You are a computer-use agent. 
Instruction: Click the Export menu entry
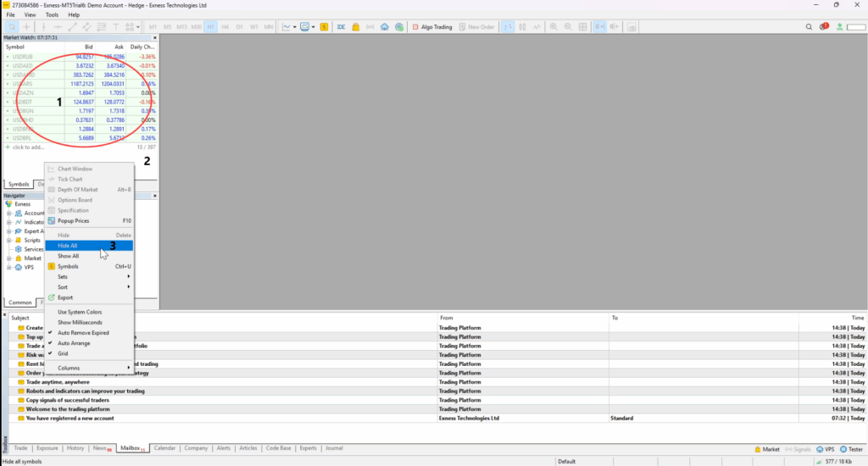click(65, 297)
